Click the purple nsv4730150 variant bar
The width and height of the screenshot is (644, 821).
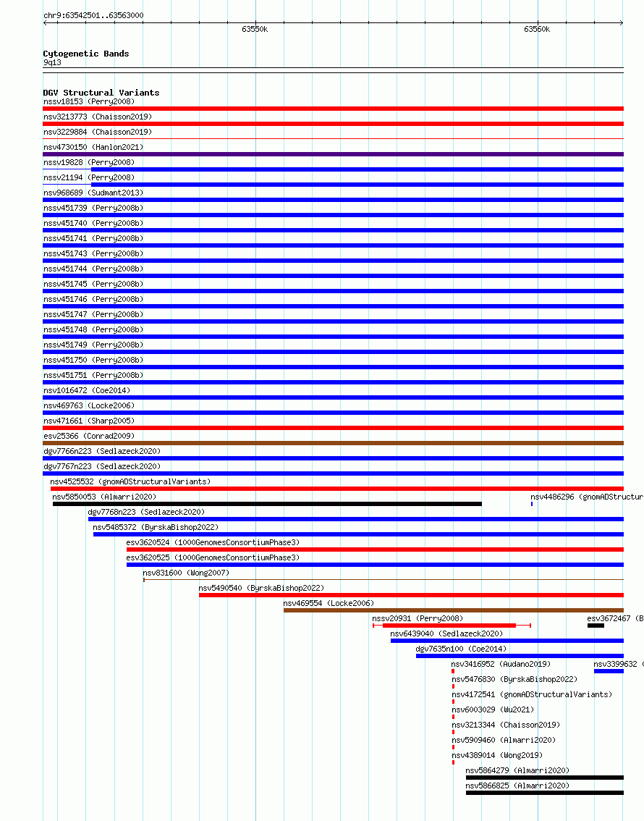(334, 154)
